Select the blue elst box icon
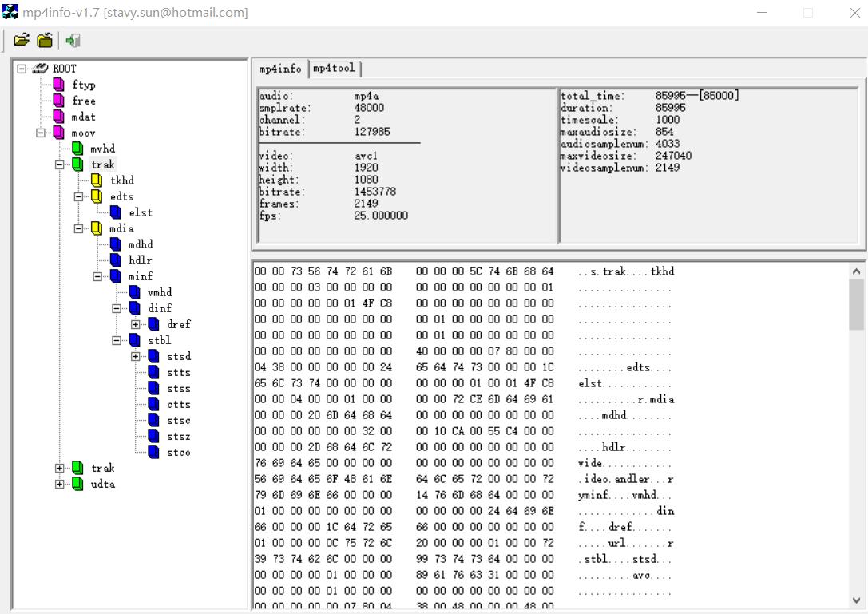868x614 pixels. (x=116, y=212)
